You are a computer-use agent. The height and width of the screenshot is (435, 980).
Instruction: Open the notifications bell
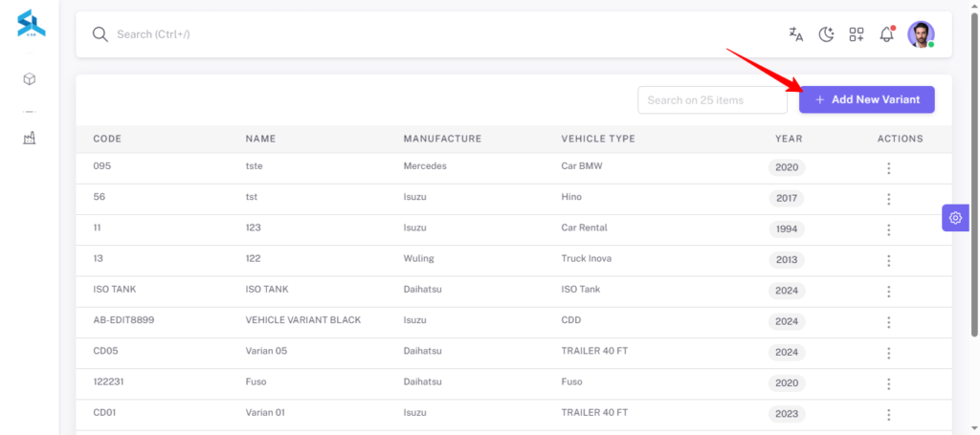point(887,34)
